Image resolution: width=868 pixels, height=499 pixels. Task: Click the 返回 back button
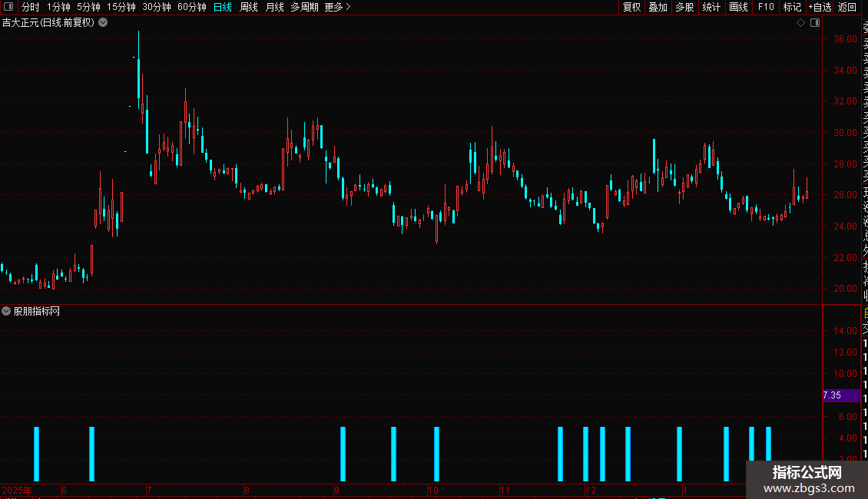847,7
